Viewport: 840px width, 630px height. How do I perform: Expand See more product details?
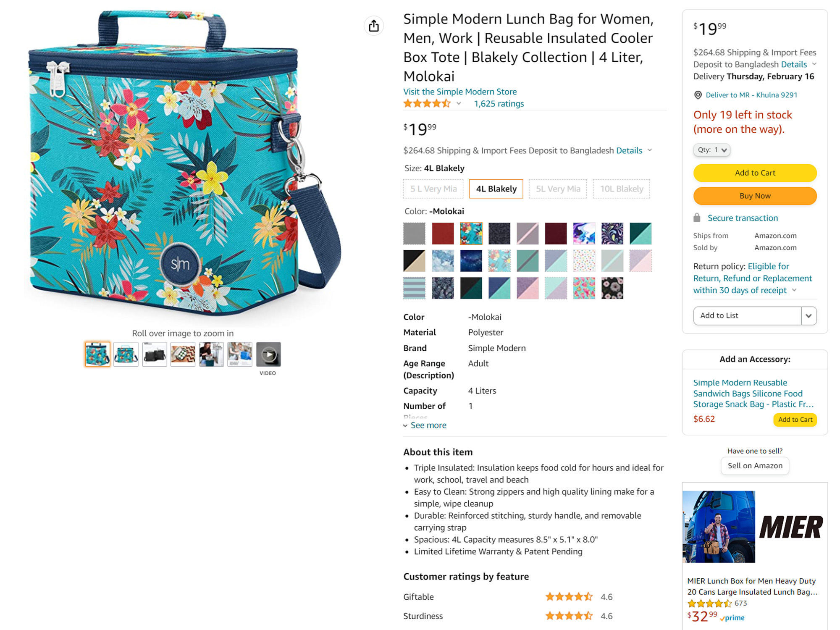coord(428,425)
